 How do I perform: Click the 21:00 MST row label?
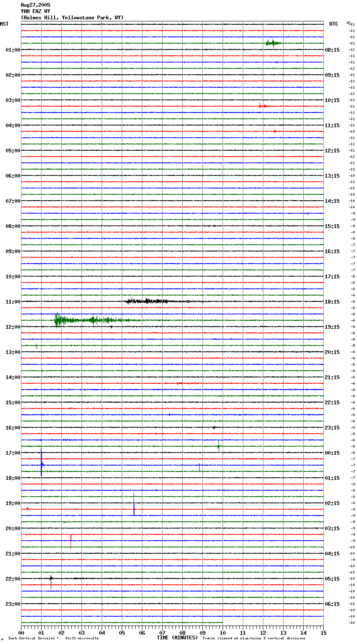click(x=13, y=554)
